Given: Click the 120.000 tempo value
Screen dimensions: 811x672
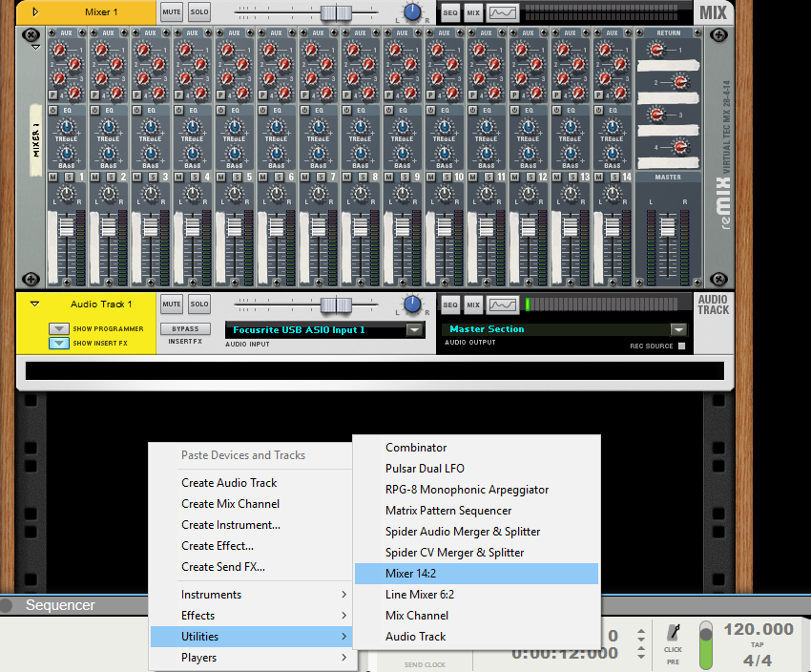Looking at the screenshot, I should (759, 629).
